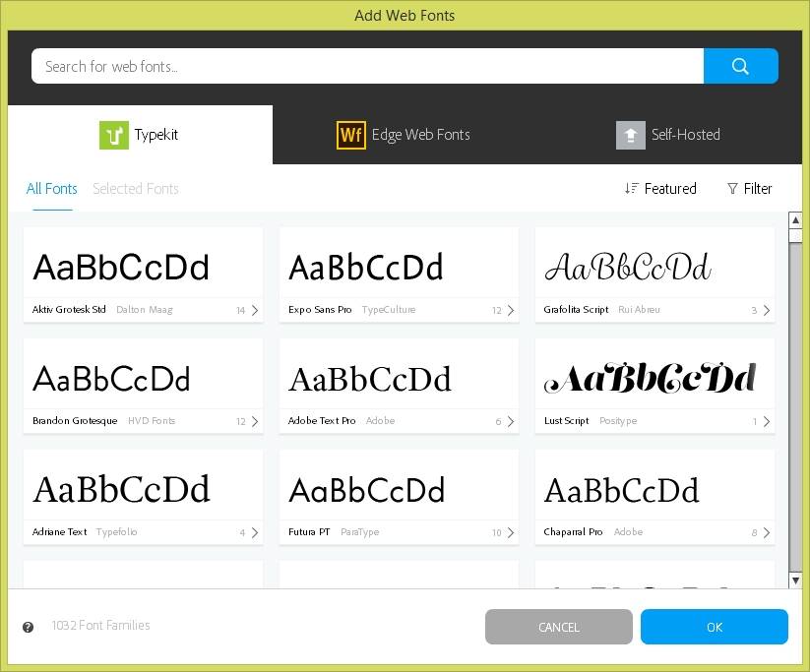Select the Brandon Grotesque font preview
Image resolution: width=810 pixels, height=672 pixels.
pos(143,374)
